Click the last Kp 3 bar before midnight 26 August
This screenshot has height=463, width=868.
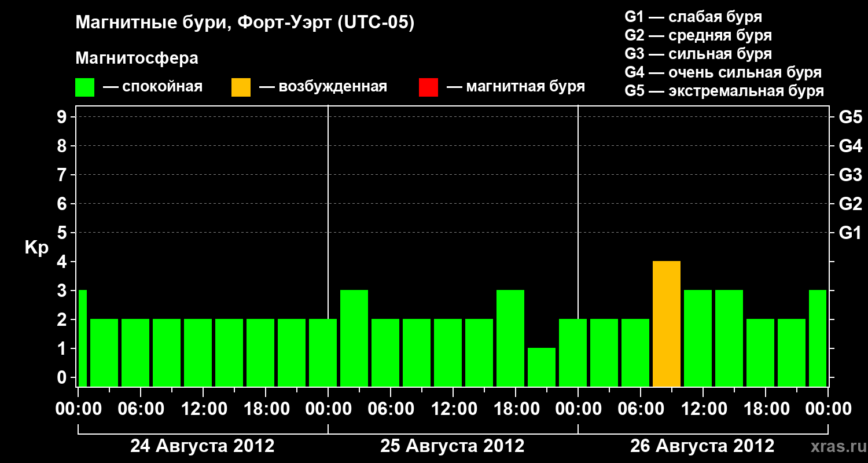818,339
